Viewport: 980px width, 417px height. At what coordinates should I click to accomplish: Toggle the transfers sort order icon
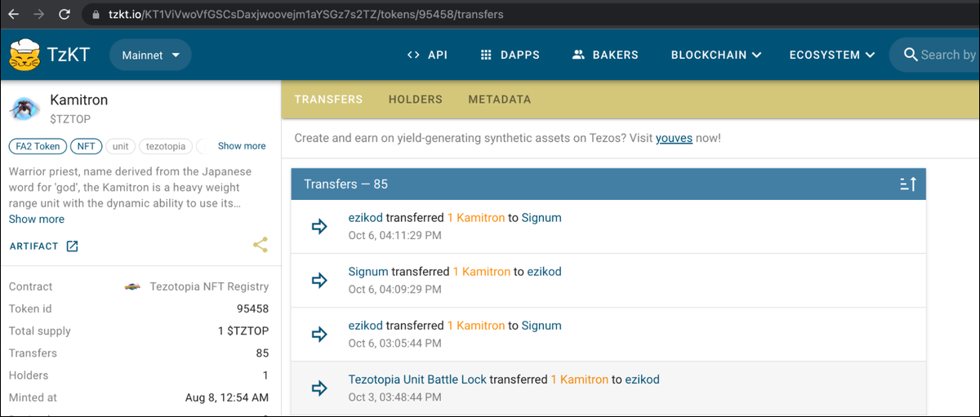click(x=907, y=184)
